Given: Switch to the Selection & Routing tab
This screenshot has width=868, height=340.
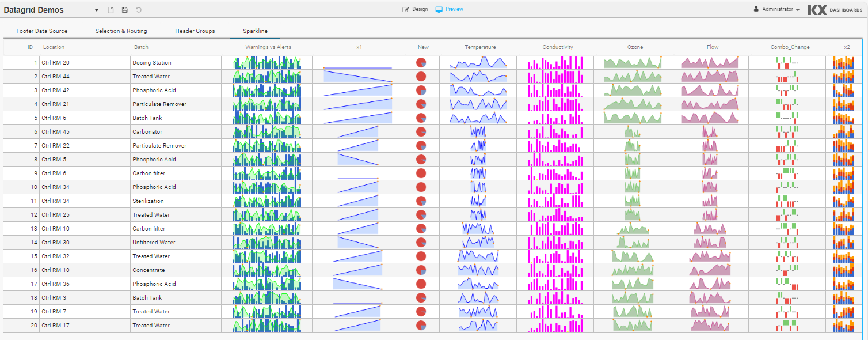Looking at the screenshot, I should click(x=121, y=31).
